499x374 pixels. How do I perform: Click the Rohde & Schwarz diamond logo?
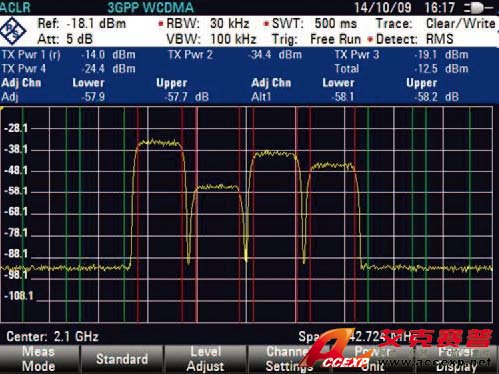tap(13, 31)
